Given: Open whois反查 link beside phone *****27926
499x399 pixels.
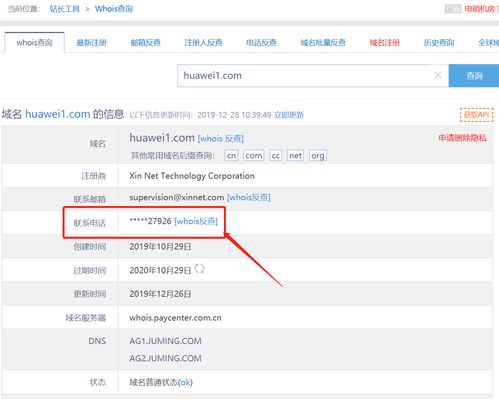Looking at the screenshot, I should 196,221.
